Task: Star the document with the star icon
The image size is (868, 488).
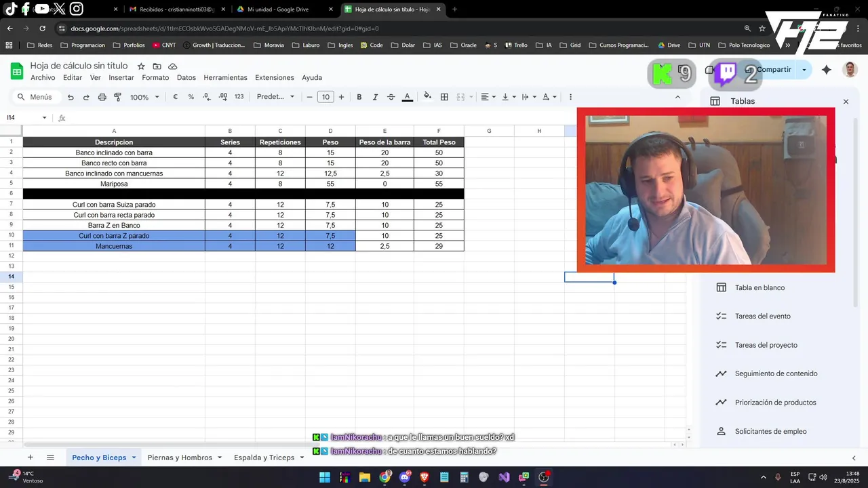Action: pyautogui.click(x=141, y=66)
